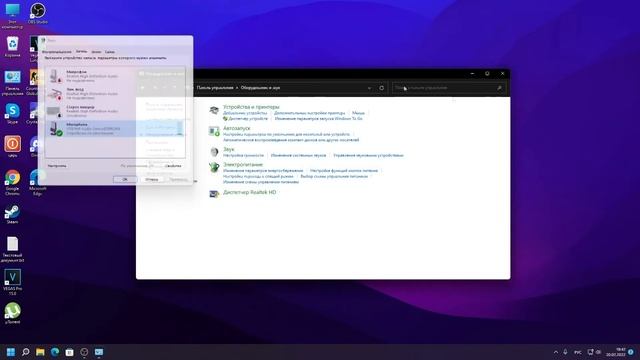The height and width of the screenshot is (360, 640).
Task: Click Properties (Свойства) in the Sound dialog
Action: tap(173, 166)
